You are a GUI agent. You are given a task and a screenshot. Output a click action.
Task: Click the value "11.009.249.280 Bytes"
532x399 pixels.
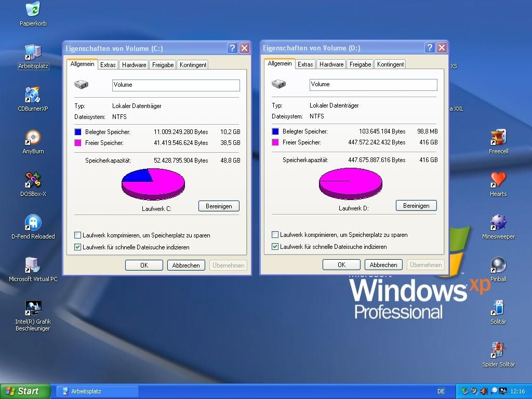(x=181, y=131)
